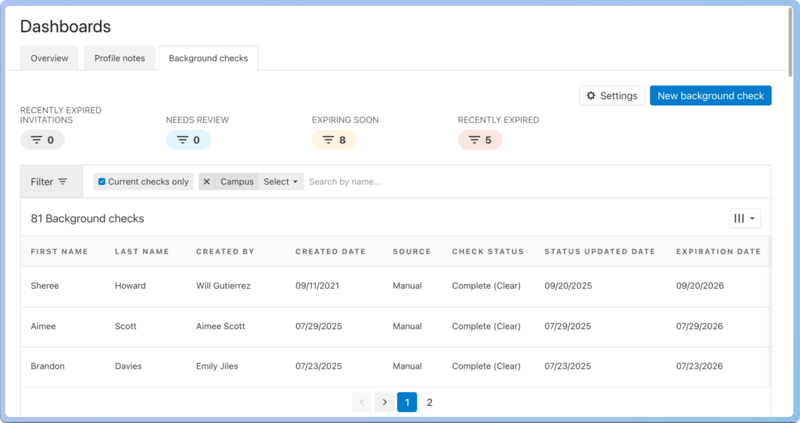The width and height of the screenshot is (800, 423).
Task: Click the previous page arrow
Action: click(362, 402)
